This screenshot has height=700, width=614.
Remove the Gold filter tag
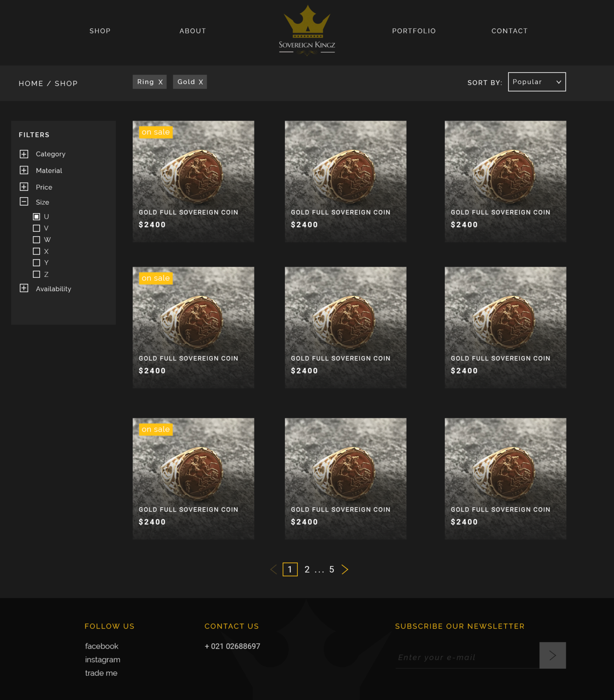click(x=201, y=82)
